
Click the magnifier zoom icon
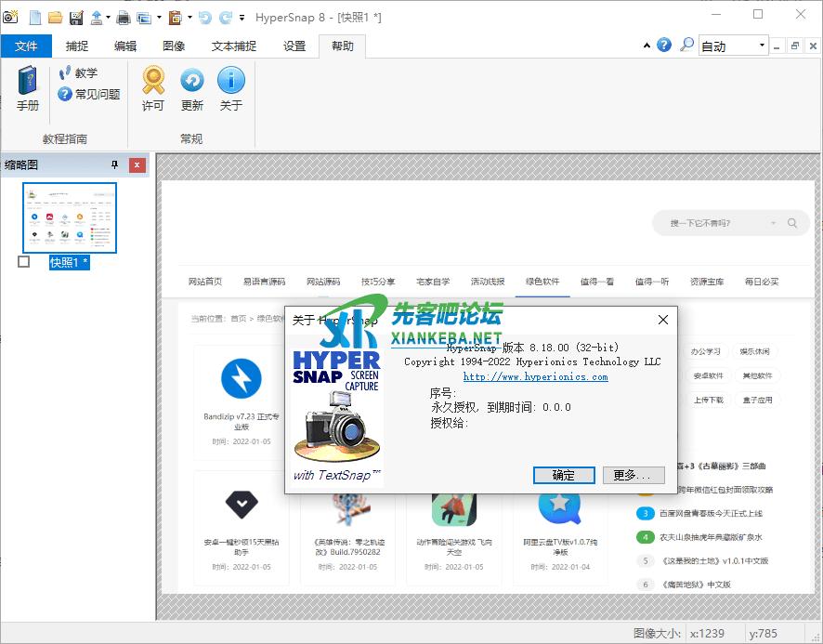[x=686, y=46]
